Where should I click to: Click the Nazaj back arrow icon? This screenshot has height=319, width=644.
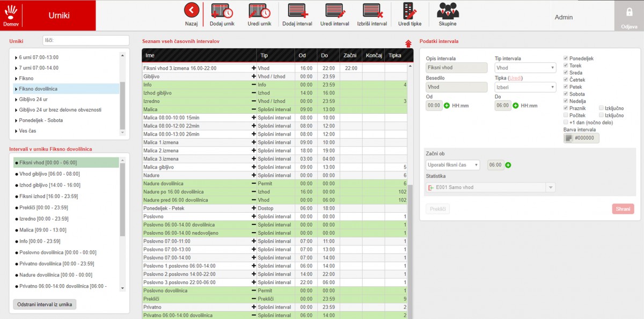coord(192,10)
